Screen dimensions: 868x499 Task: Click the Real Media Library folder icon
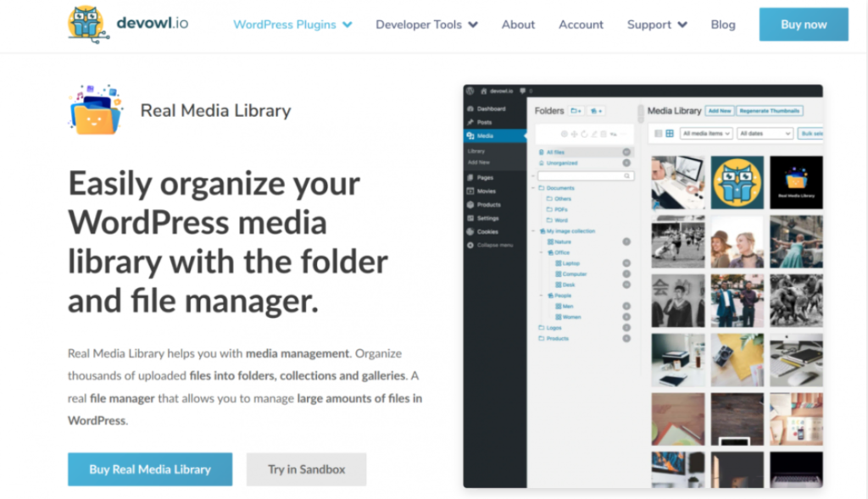click(x=95, y=110)
